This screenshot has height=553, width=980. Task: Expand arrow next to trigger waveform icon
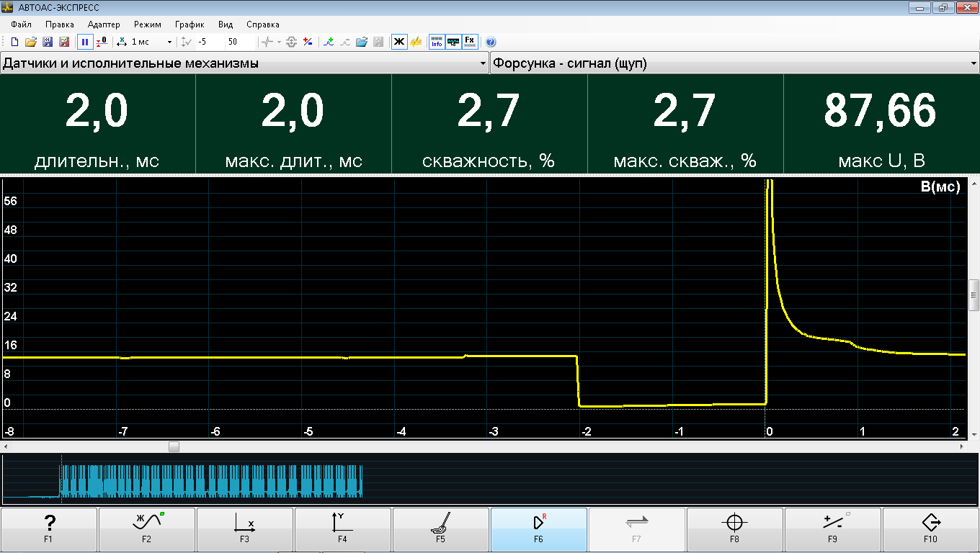(279, 42)
